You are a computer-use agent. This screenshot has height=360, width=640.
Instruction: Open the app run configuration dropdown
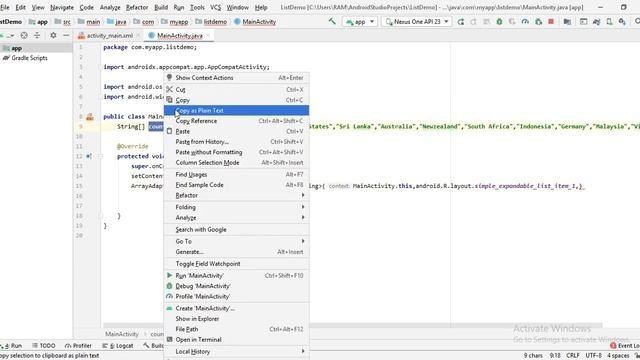coord(360,22)
